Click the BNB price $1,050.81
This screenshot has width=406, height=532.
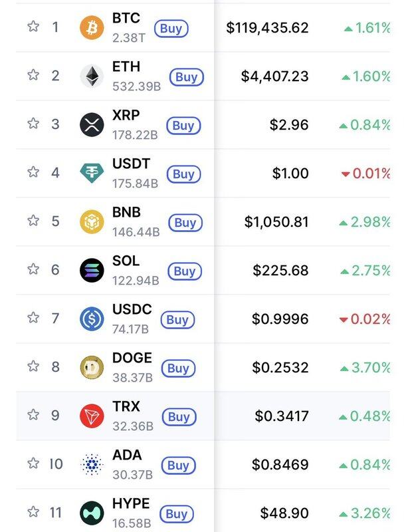[x=276, y=222]
